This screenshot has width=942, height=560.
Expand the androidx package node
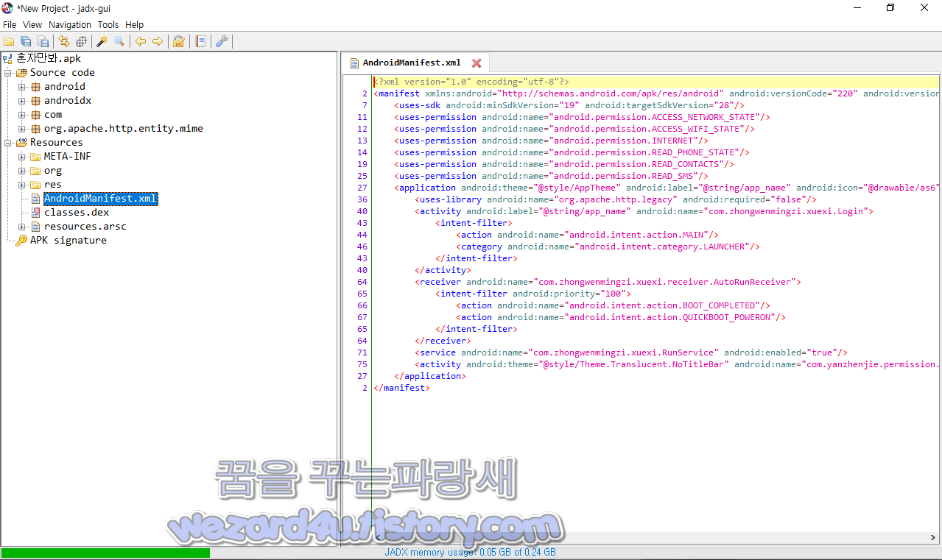[x=22, y=101]
